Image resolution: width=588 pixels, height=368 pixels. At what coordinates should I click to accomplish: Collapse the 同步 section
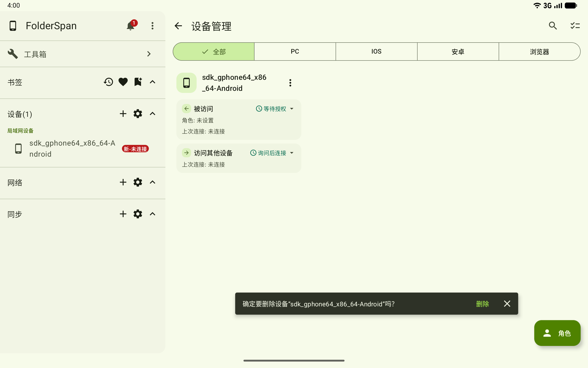(152, 214)
